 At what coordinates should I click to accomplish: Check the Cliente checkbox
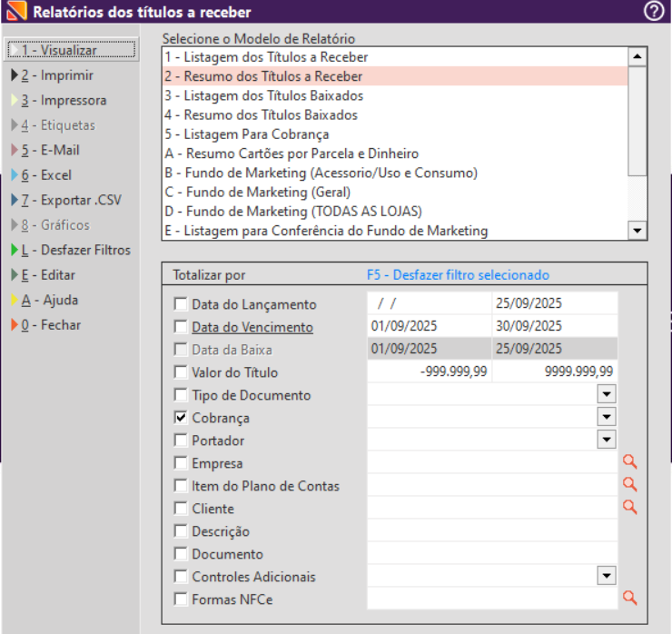pos(181,509)
